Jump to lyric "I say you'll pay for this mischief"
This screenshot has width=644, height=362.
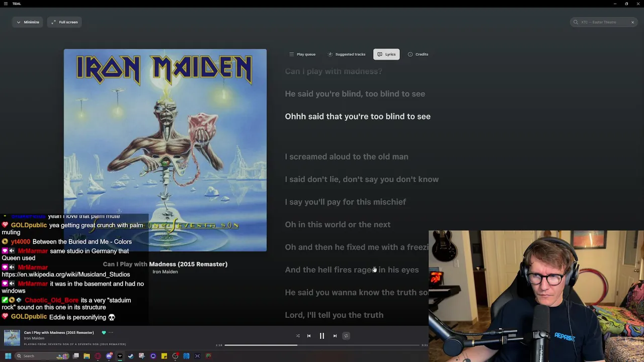coord(345,202)
